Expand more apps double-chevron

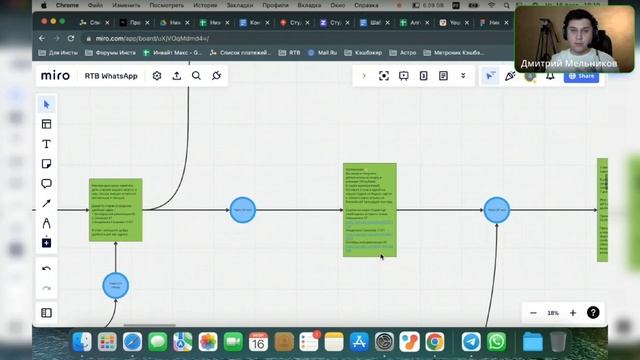(463, 76)
